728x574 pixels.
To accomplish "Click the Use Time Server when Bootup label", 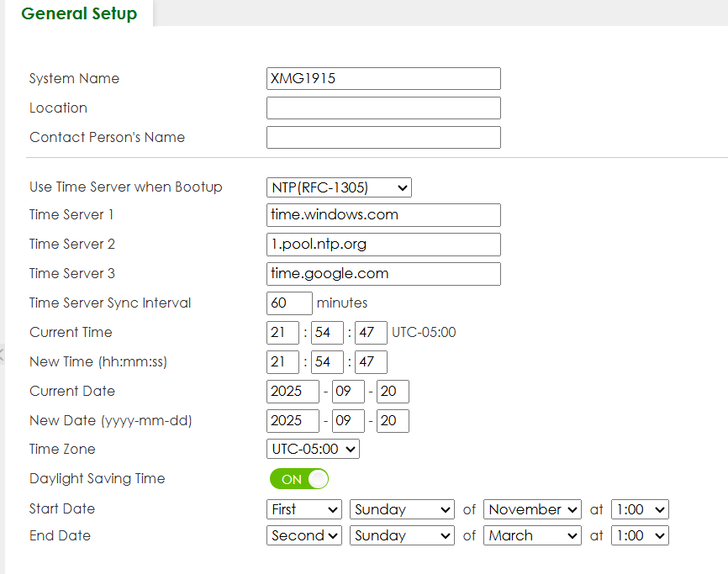I will point(126,187).
